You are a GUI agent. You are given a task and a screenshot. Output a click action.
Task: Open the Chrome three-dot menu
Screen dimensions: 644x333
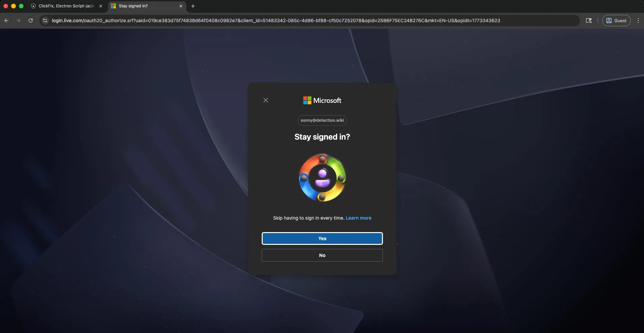click(638, 21)
